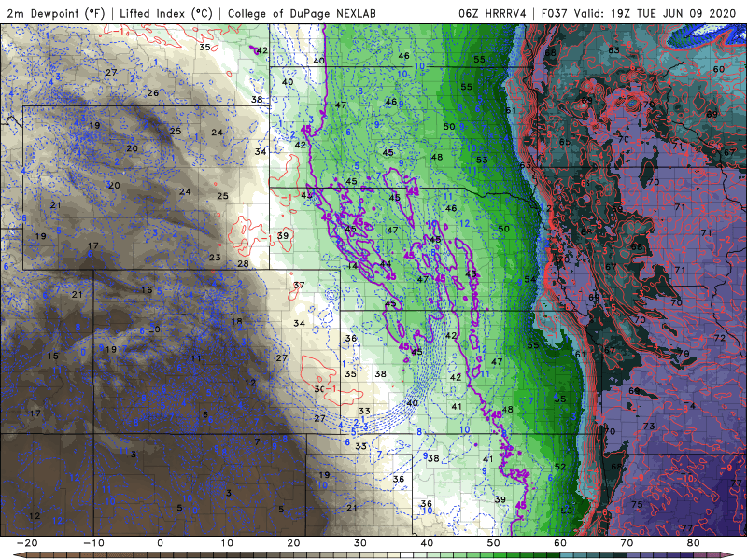Click the dewpoint value "37" on the map
Screen dimensions: 747x560
pyautogui.click(x=299, y=285)
